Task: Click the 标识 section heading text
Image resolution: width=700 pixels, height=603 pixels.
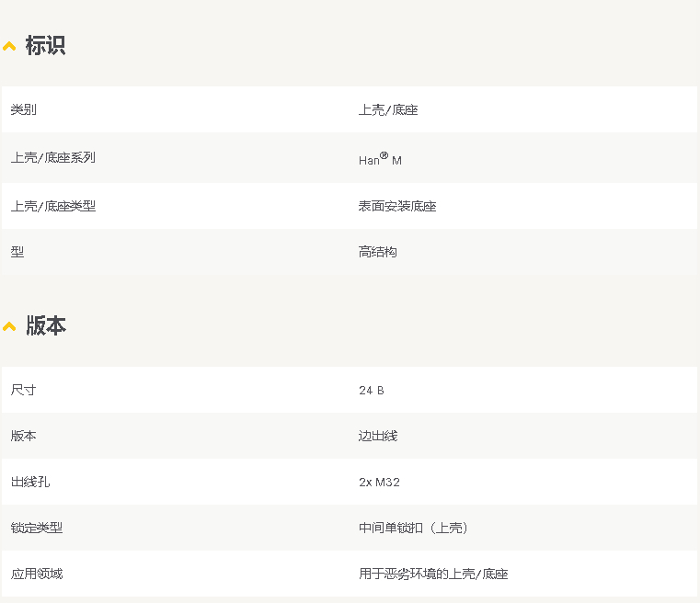Action: pyautogui.click(x=46, y=46)
